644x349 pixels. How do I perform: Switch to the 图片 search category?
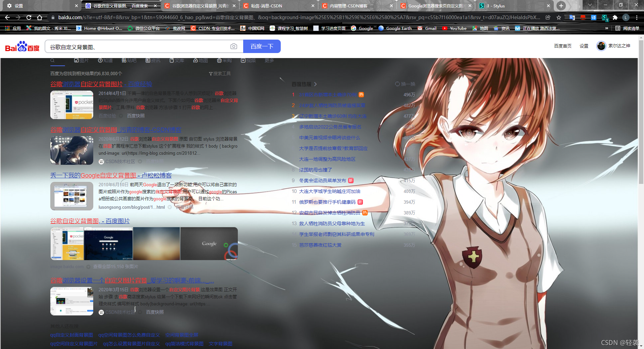click(81, 60)
